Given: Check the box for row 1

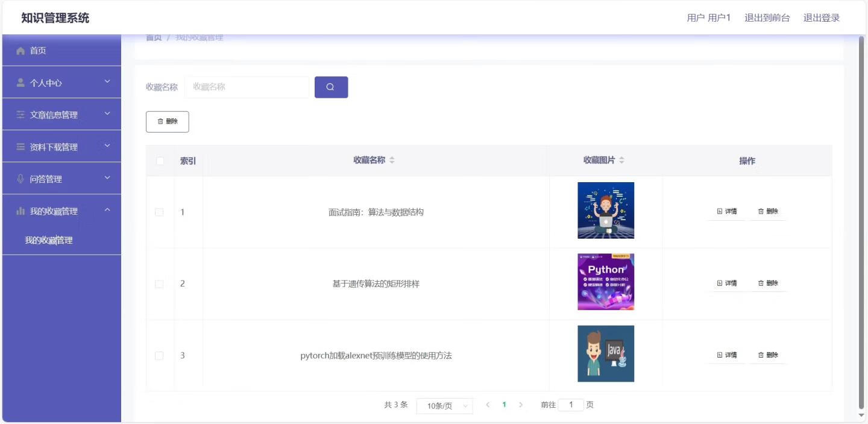Looking at the screenshot, I should (159, 212).
